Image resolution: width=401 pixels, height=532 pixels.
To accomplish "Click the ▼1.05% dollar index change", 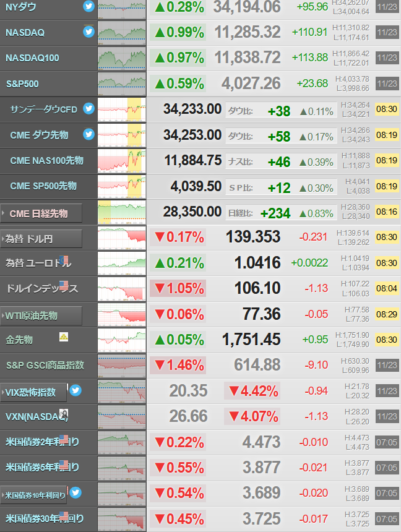I will 179,288.
